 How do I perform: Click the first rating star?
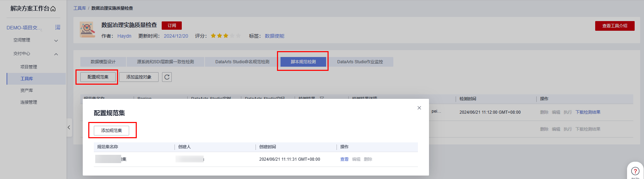tap(213, 36)
